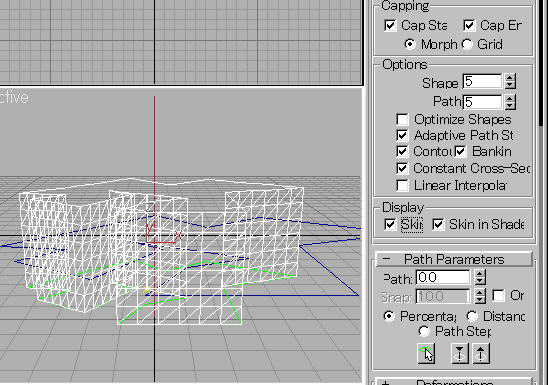548x385 pixels.
Task: Toggle the Contour checkbox
Action: [402, 152]
